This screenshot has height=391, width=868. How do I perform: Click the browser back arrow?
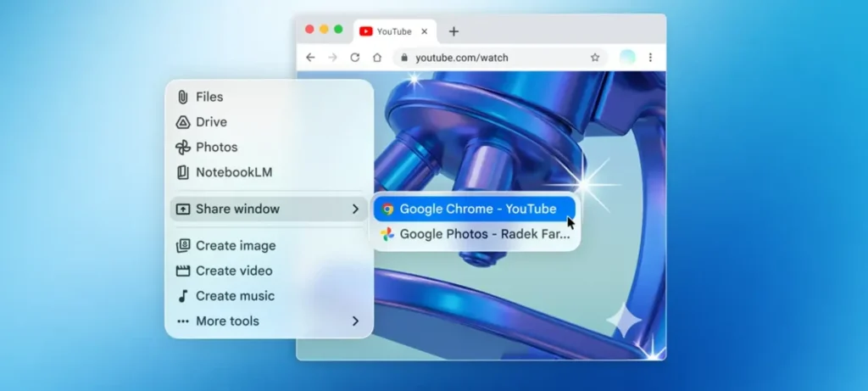pos(310,58)
